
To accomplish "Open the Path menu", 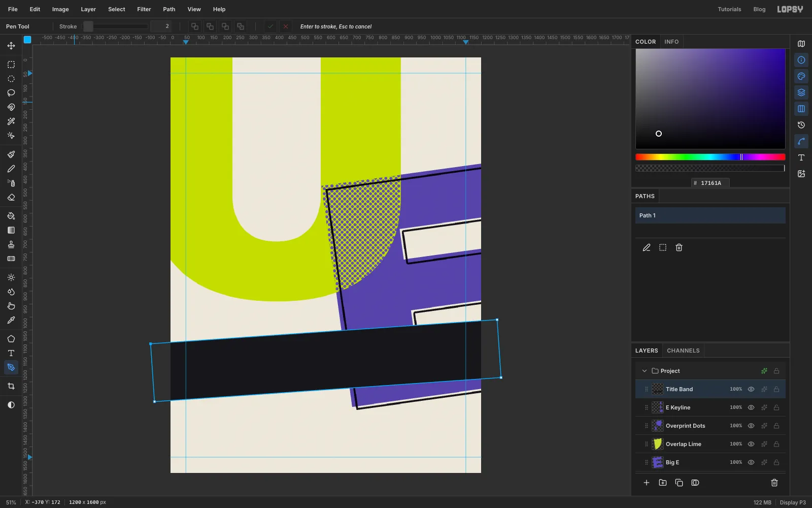I will (169, 9).
